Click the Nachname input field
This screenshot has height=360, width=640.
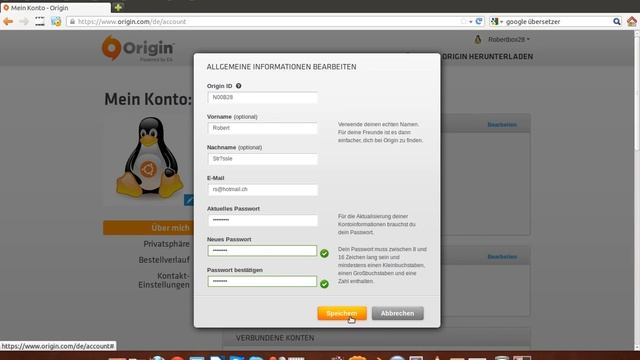click(262, 159)
